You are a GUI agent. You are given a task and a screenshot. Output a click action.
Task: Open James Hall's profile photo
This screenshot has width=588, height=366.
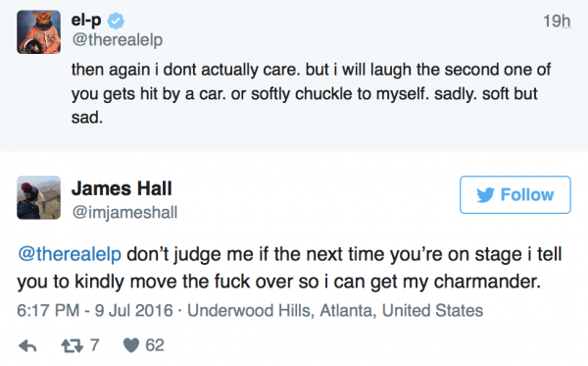click(38, 197)
